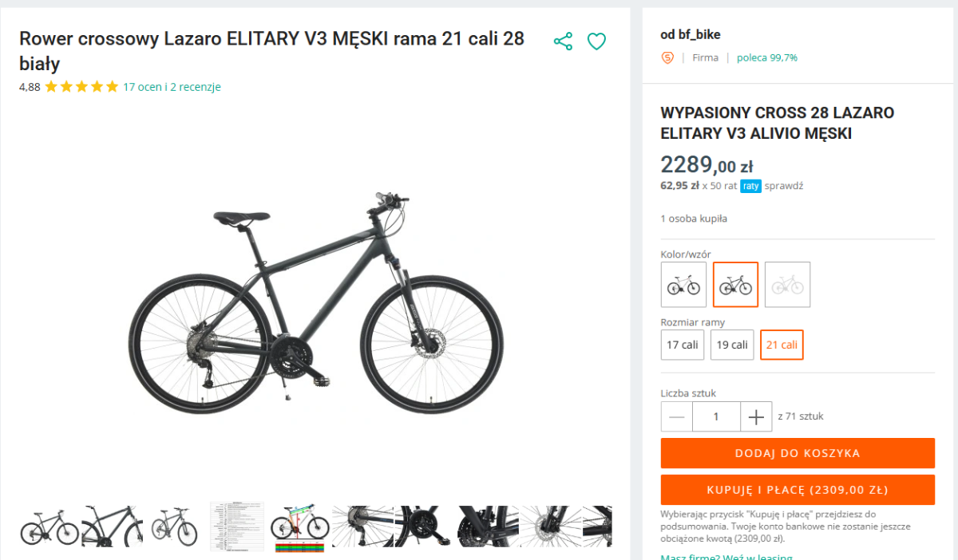Click the blue "raty" installment badge
This screenshot has height=560, width=958.
[x=750, y=186]
